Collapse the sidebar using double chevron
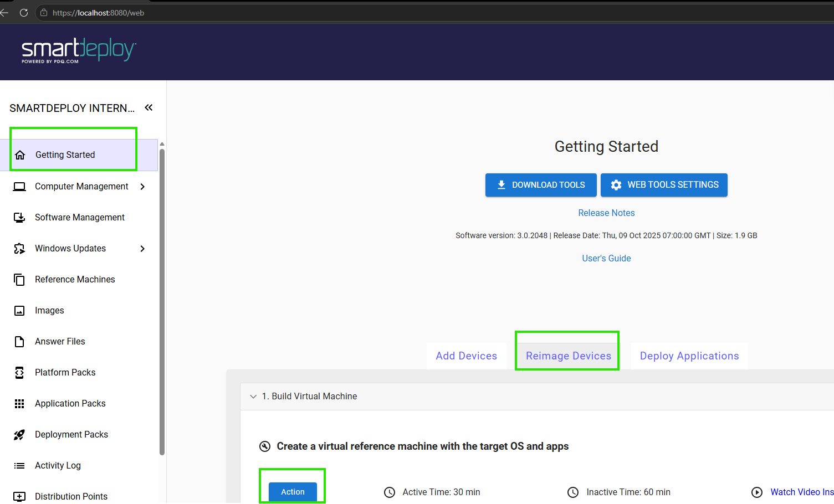 [149, 108]
